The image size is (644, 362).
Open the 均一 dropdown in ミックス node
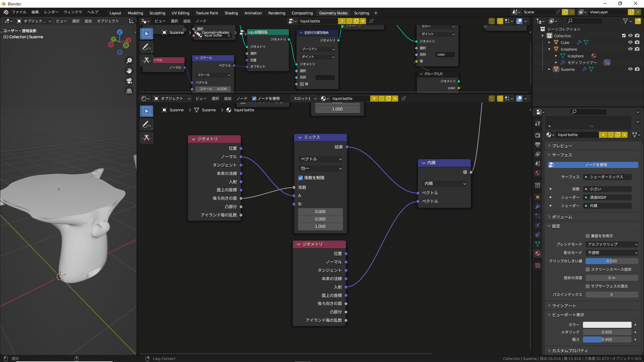coord(320,168)
